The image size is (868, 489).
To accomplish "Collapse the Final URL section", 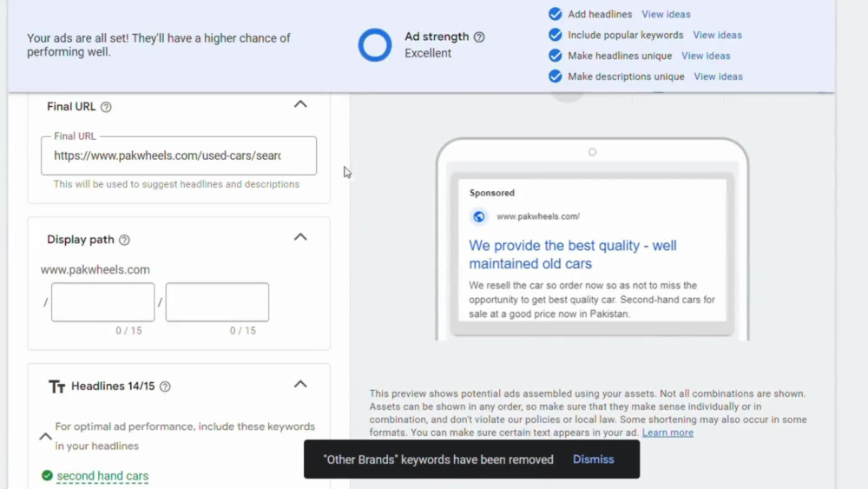I will pyautogui.click(x=300, y=104).
